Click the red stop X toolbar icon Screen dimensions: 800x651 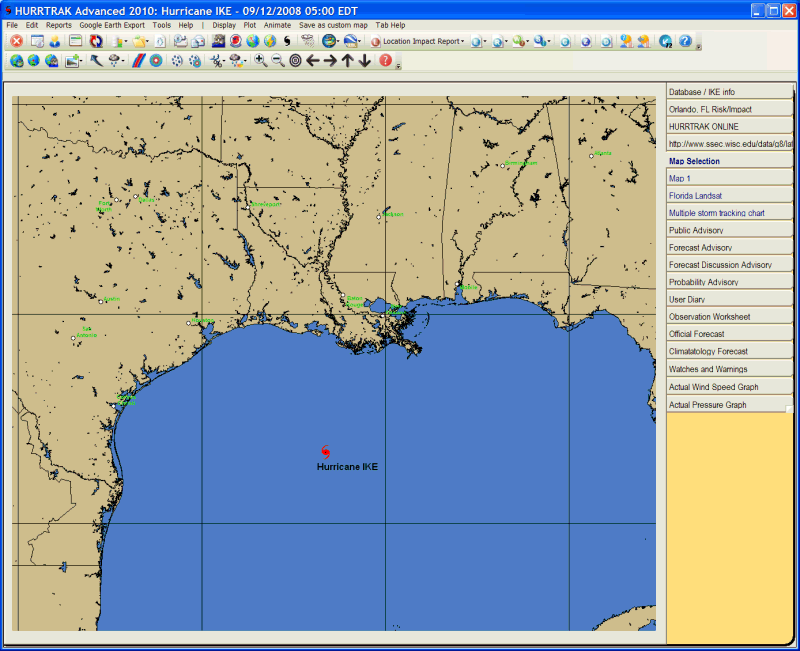[16, 41]
